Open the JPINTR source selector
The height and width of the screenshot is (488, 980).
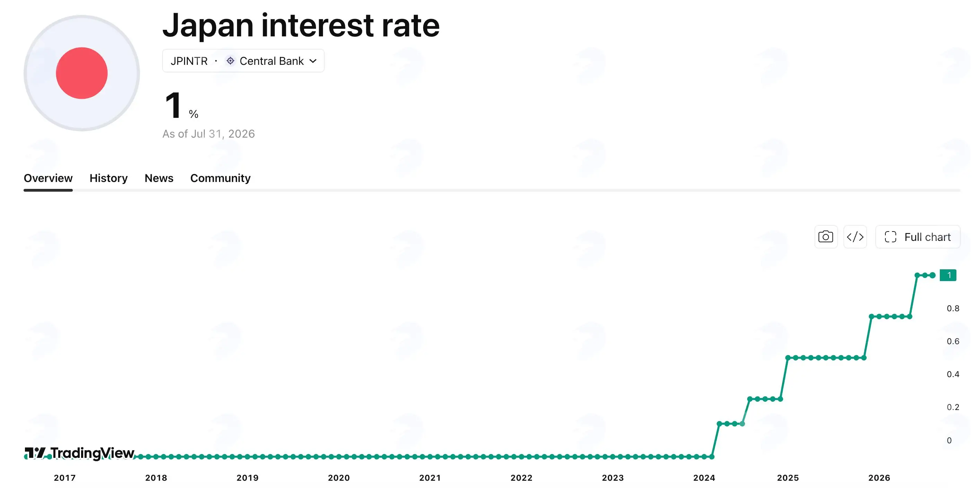(243, 61)
